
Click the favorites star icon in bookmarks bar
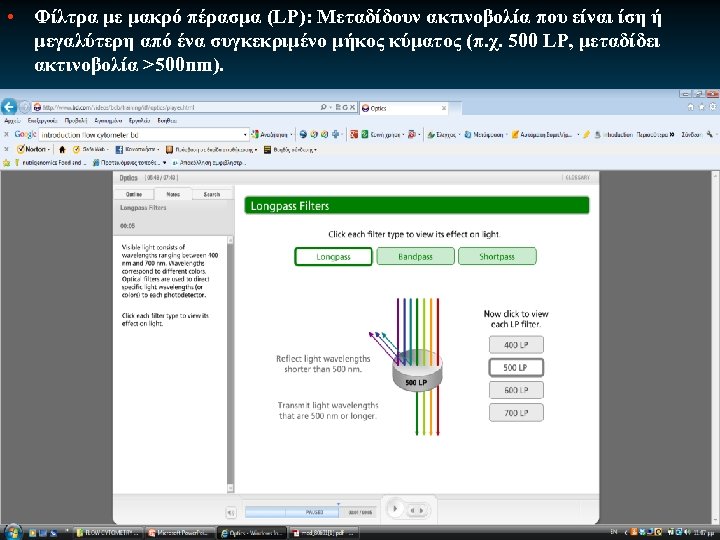6,163
